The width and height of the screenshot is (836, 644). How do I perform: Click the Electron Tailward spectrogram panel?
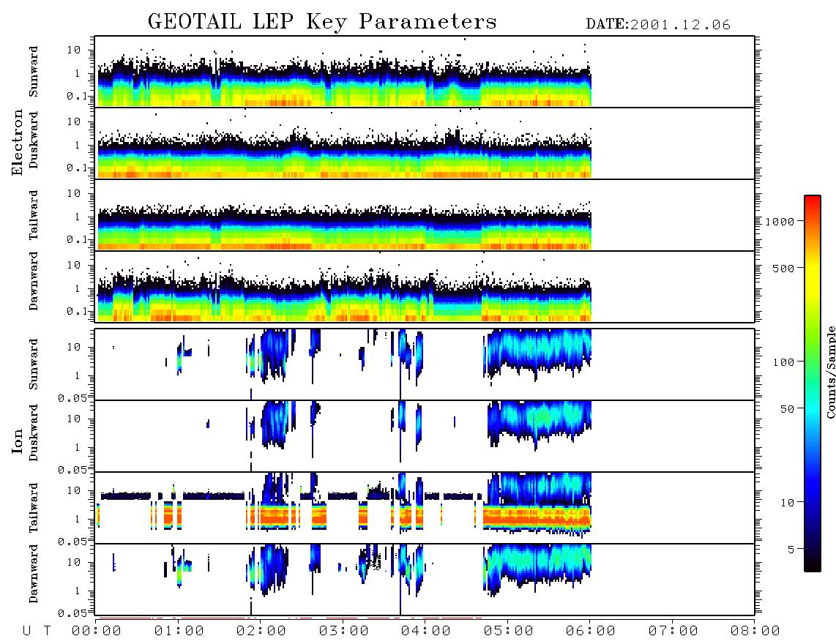click(x=425, y=215)
